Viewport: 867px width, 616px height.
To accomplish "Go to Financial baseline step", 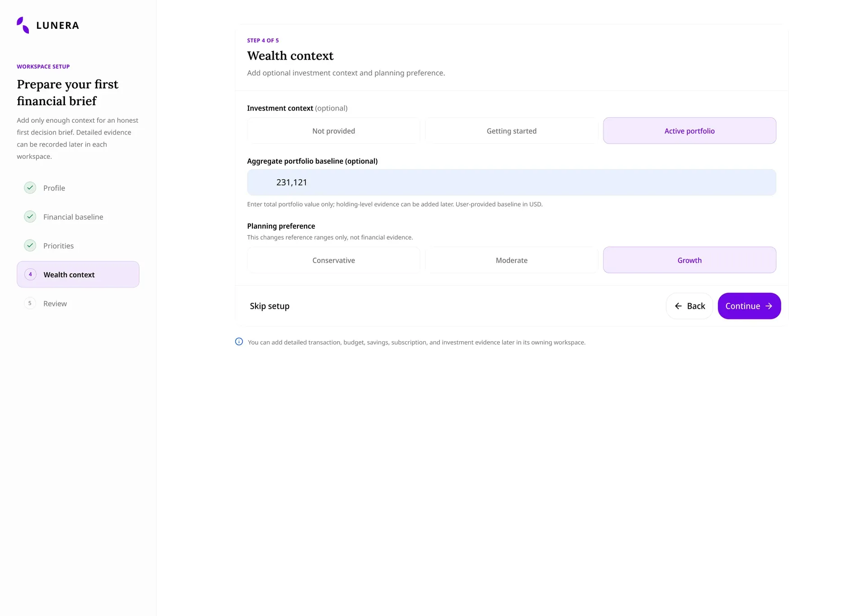I will tap(78, 217).
